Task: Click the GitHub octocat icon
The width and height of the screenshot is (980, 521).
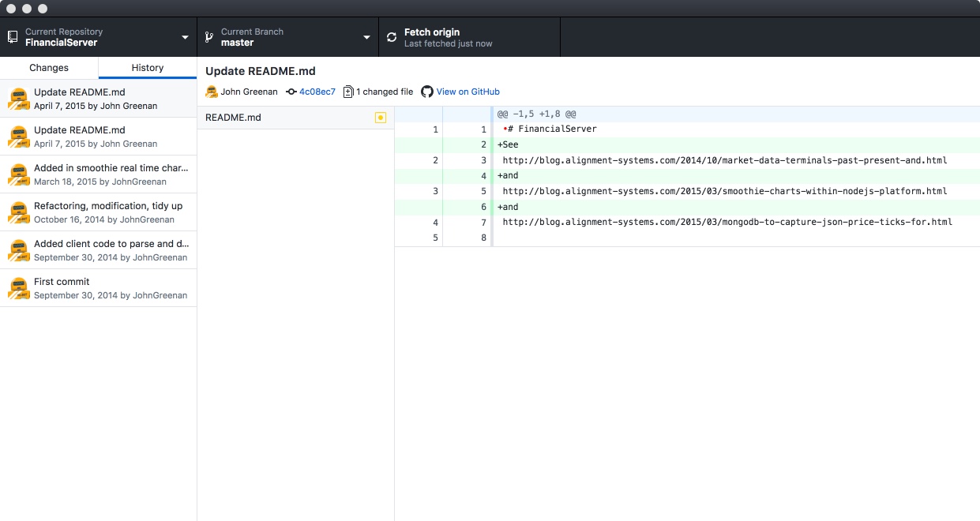Action: coord(427,92)
